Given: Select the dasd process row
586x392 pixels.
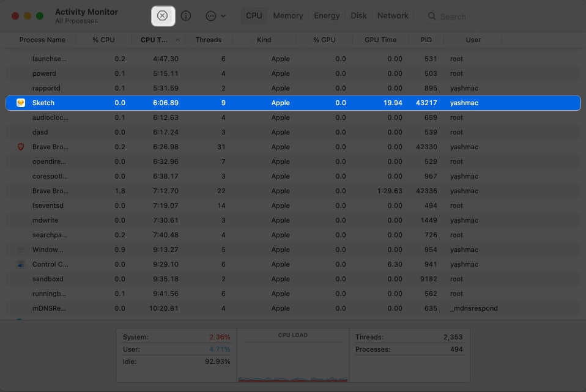Looking at the screenshot, I should 293,132.
